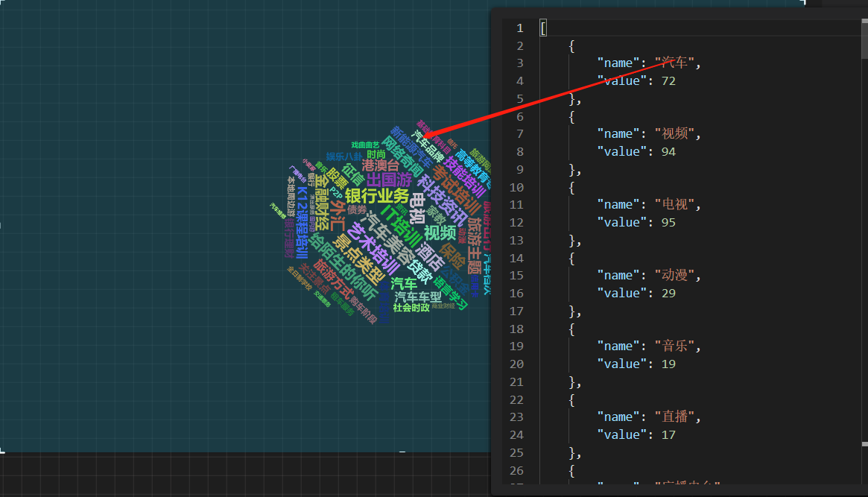868x497 pixels.
Task: Click the word 债券 in word cloud
Action: (x=357, y=210)
